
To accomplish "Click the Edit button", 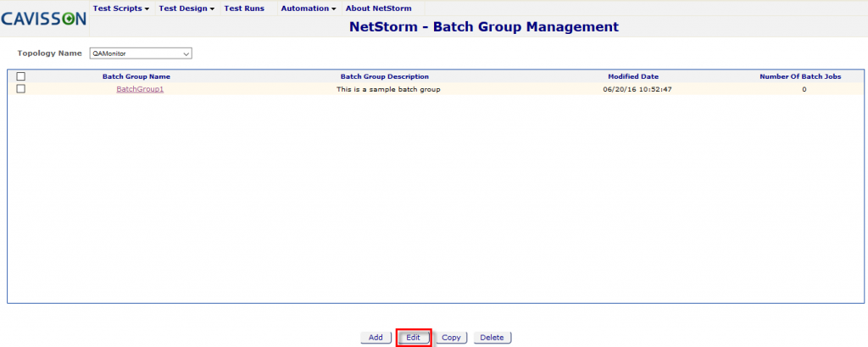I will pyautogui.click(x=414, y=338).
